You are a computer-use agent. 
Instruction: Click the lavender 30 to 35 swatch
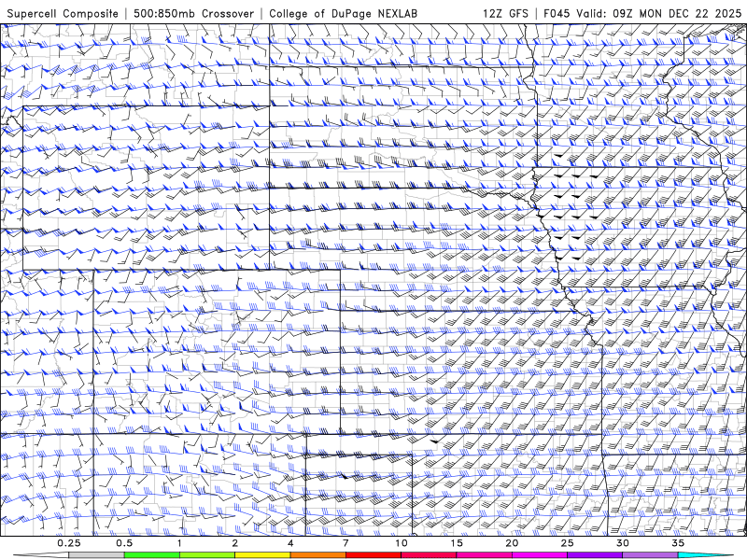650,555
